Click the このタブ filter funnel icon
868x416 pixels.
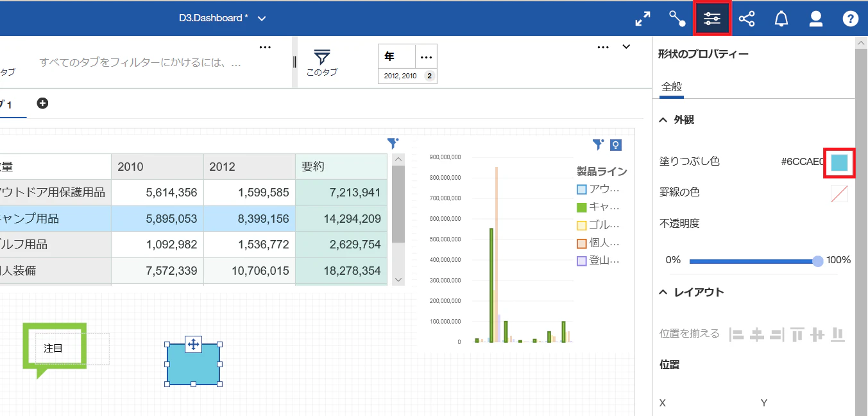[322, 56]
